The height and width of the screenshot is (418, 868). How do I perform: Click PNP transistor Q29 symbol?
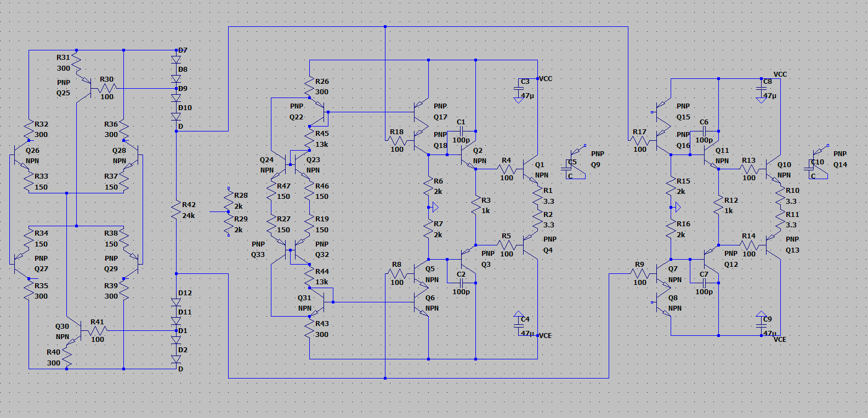tap(133, 264)
